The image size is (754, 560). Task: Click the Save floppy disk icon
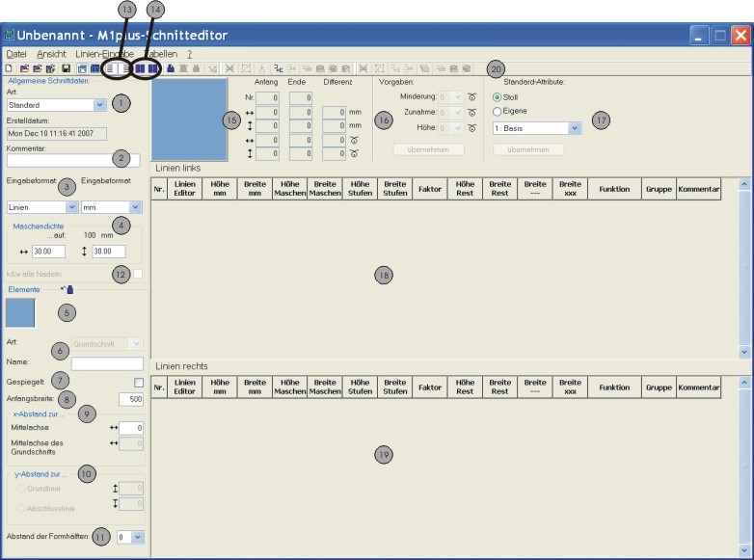pyautogui.click(x=65, y=69)
